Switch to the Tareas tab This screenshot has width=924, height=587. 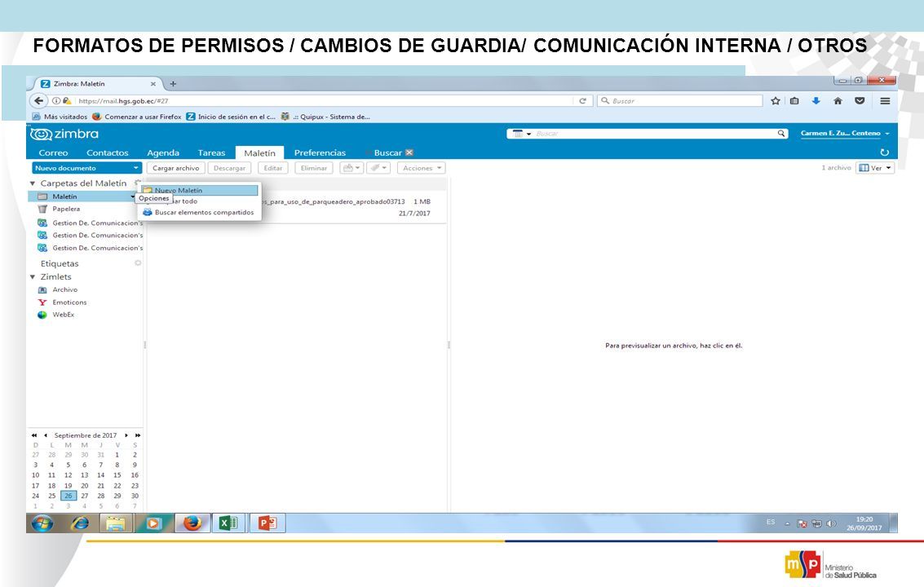211,152
